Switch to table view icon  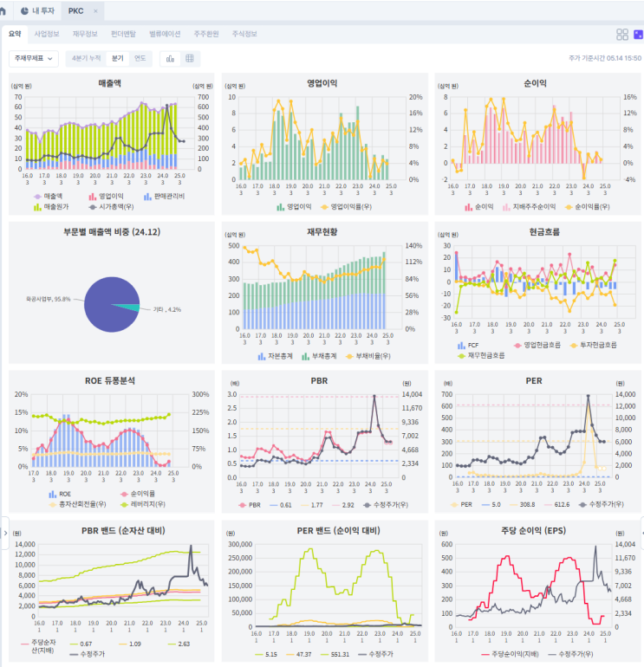coord(190,59)
